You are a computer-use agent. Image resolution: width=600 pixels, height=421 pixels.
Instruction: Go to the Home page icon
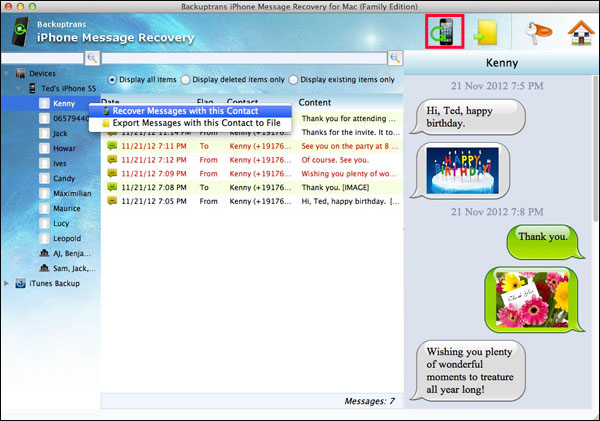[581, 33]
